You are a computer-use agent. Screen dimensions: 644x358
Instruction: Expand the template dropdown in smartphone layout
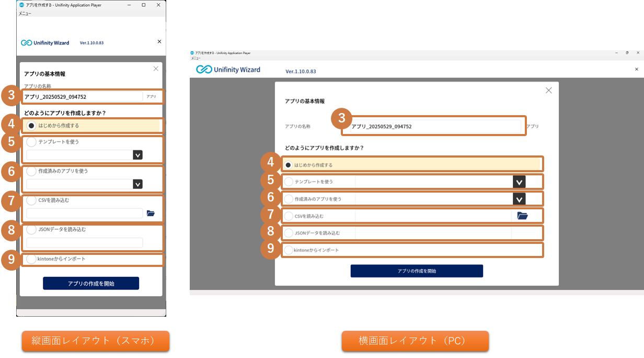click(x=137, y=155)
